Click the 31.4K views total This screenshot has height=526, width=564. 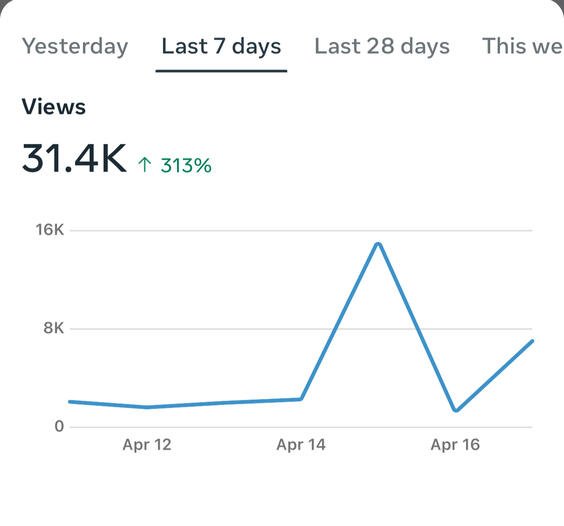click(74, 158)
